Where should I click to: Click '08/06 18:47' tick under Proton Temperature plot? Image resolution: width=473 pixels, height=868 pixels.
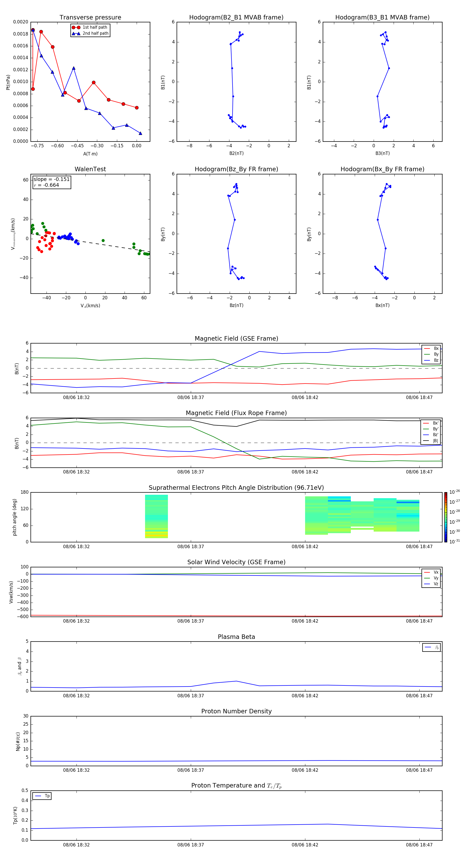point(419,845)
